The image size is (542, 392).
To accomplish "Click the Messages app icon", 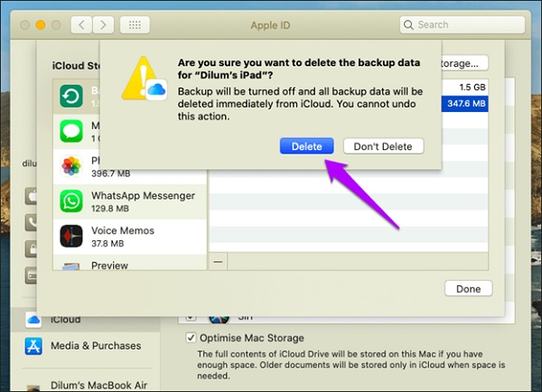I will pos(71,131).
